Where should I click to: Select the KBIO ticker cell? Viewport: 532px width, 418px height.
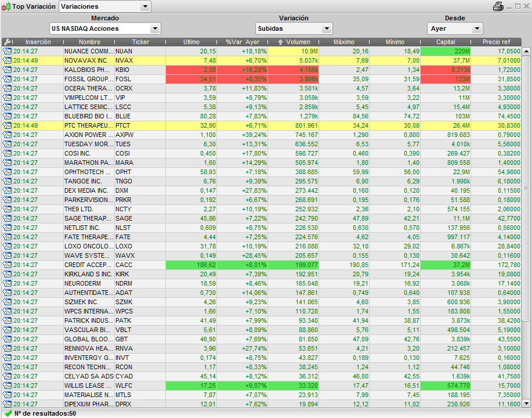point(140,70)
